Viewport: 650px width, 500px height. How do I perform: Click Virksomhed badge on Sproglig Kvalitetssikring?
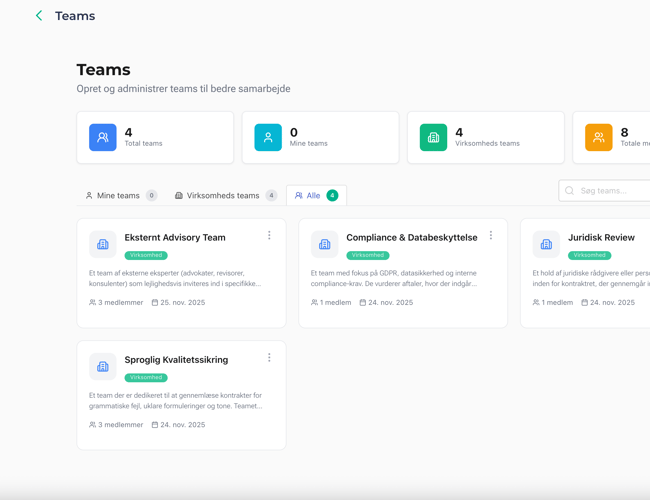[x=146, y=378]
